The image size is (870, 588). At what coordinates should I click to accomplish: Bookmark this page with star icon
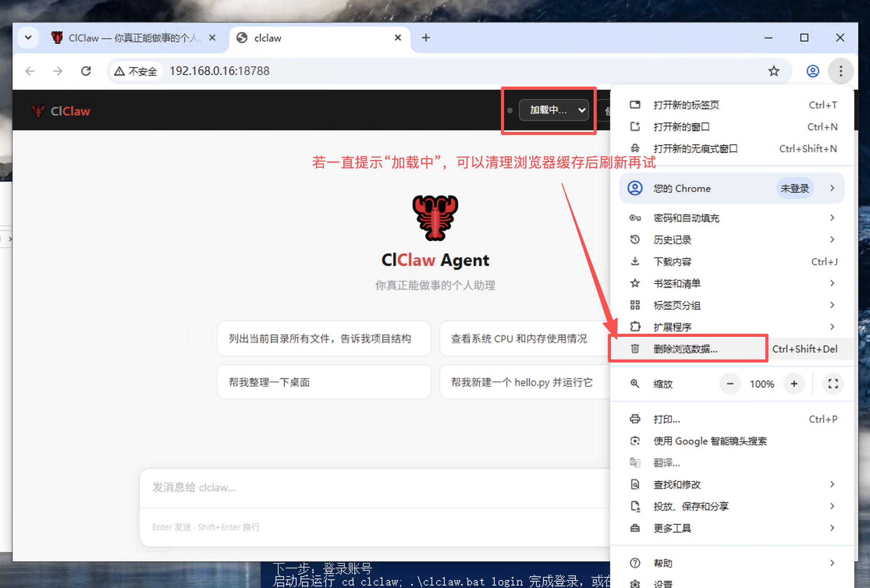pos(774,71)
